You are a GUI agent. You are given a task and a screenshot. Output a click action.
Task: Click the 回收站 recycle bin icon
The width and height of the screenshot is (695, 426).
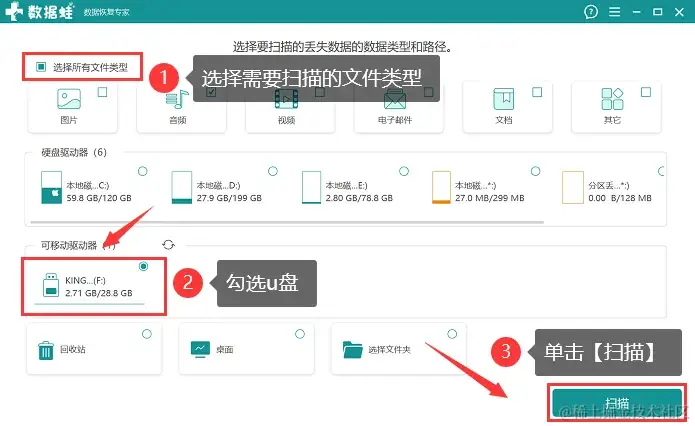[46, 350]
